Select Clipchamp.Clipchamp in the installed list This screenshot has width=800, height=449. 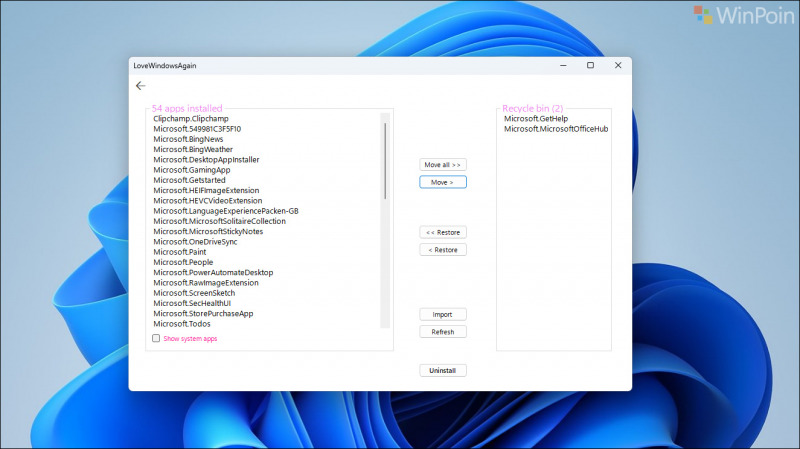coord(191,118)
